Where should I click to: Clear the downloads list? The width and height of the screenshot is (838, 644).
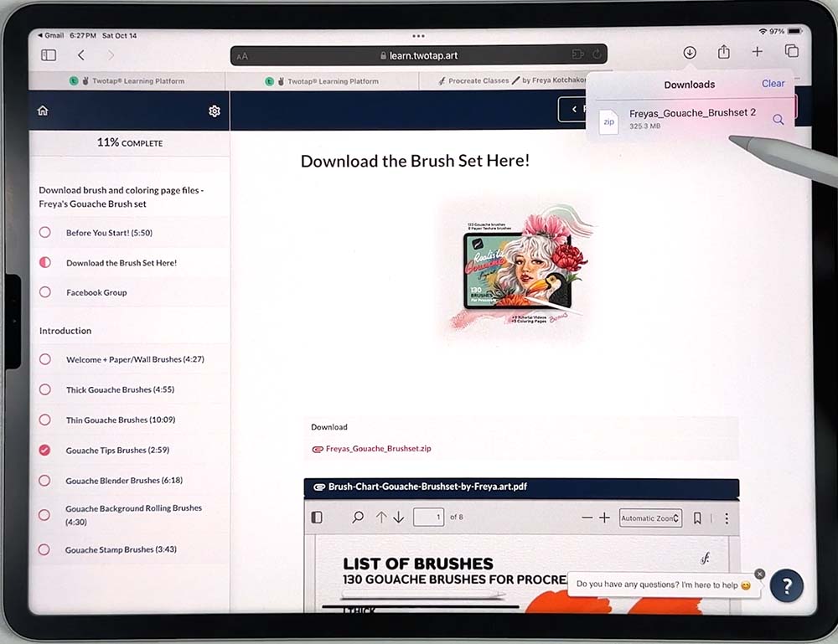click(x=773, y=84)
